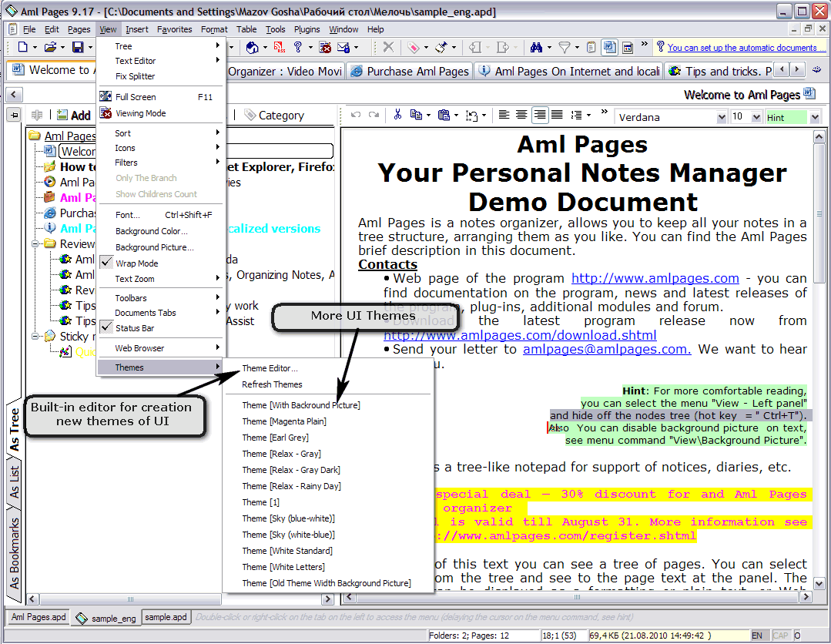Image resolution: width=831 pixels, height=644 pixels.
Task: Justify text alignment icon
Action: click(x=557, y=115)
